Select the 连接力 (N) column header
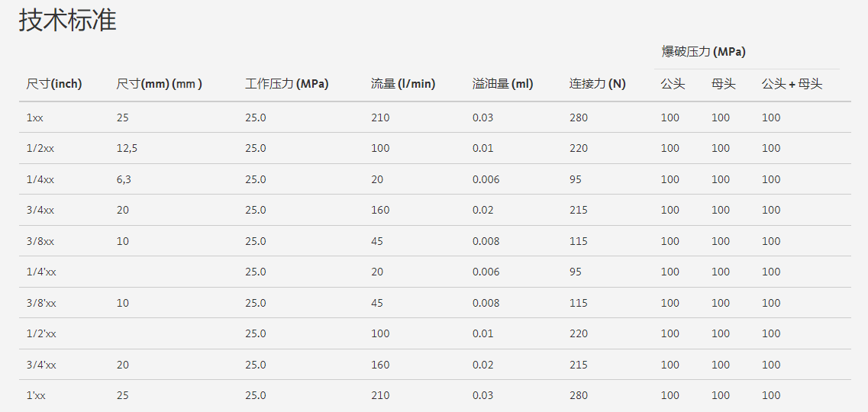 point(597,84)
